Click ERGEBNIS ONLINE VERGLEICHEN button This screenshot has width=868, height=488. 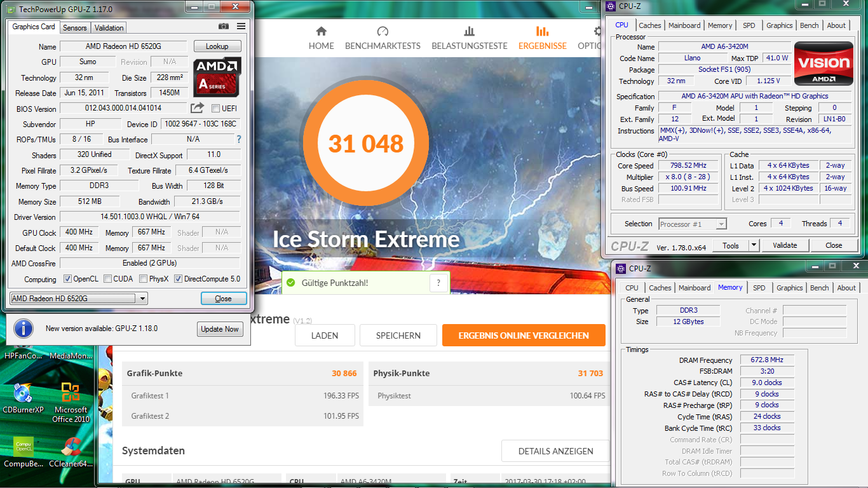[524, 335]
